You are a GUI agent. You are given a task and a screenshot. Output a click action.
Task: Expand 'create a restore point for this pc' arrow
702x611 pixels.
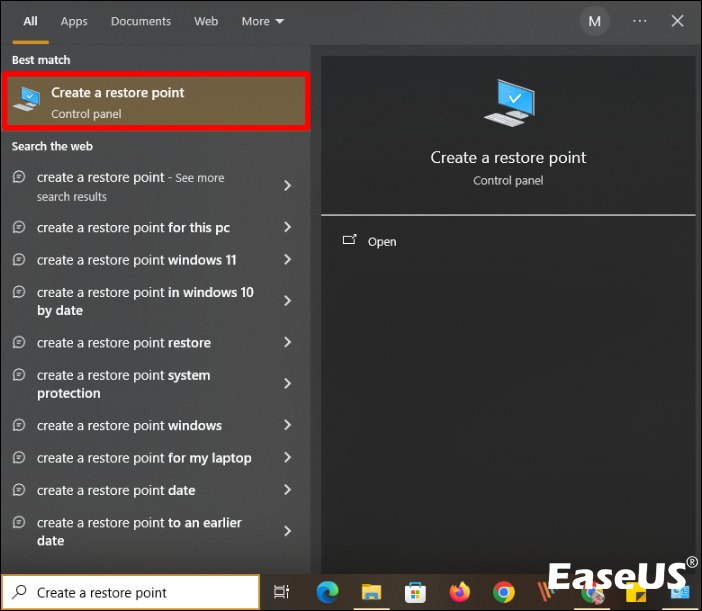click(x=287, y=228)
